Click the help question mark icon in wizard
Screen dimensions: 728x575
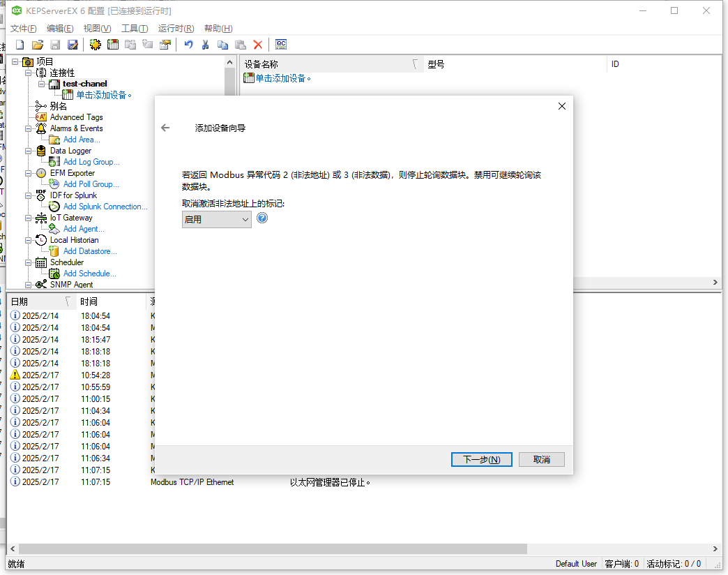point(262,218)
